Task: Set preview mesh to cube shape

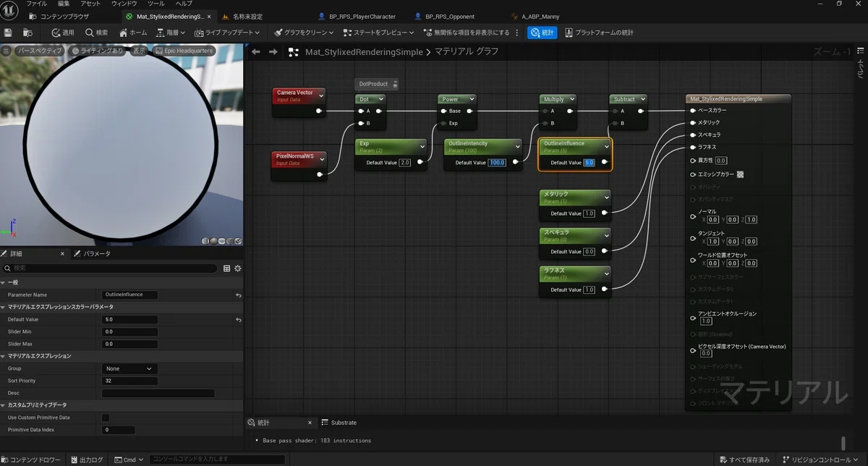Action: (230, 240)
